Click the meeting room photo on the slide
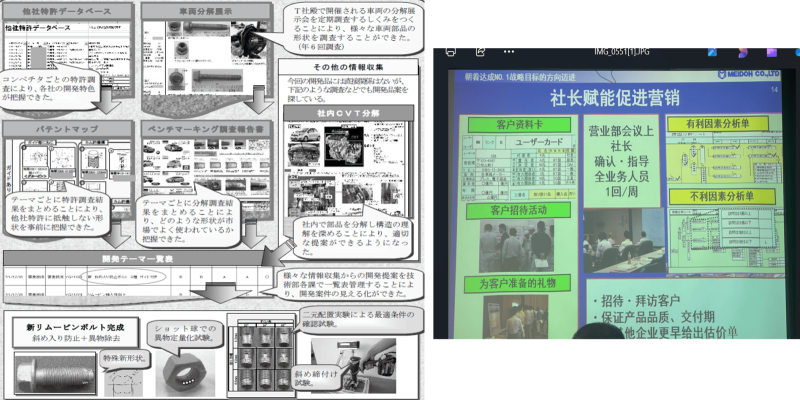The height and width of the screenshot is (400, 800). pyautogui.click(x=624, y=241)
